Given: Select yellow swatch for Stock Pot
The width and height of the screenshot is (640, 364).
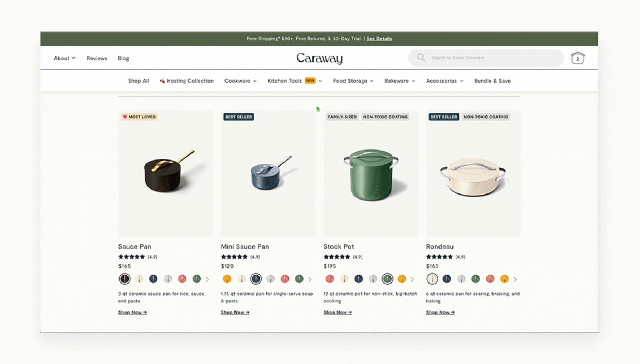Looking at the screenshot, I should (x=402, y=279).
